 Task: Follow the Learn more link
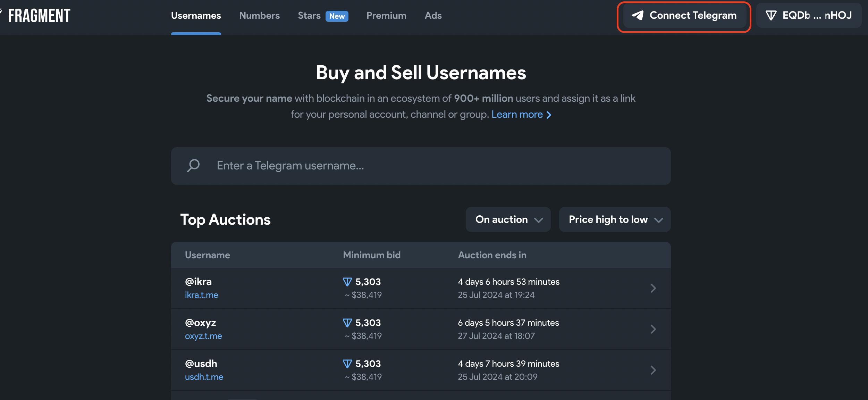pos(521,114)
